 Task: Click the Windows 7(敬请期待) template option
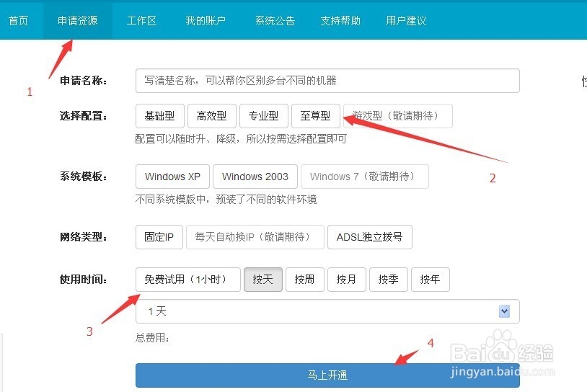click(x=365, y=177)
